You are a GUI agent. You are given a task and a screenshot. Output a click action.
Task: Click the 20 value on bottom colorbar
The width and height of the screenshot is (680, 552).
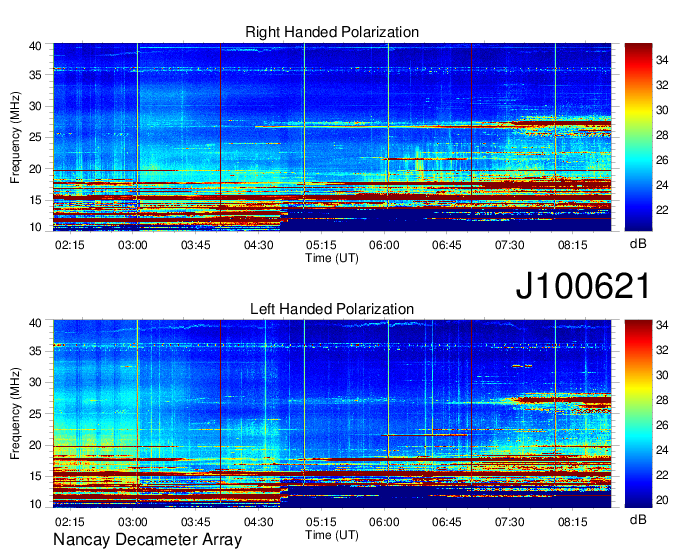(662, 500)
